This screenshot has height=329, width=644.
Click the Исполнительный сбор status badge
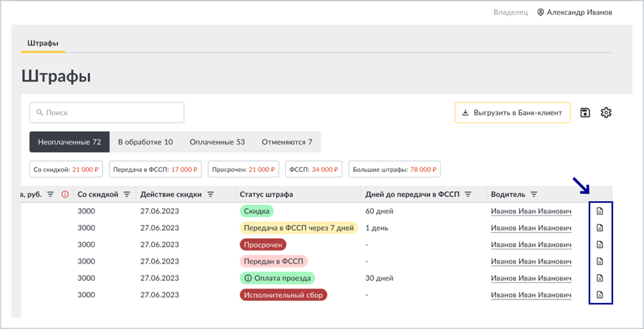pyautogui.click(x=283, y=295)
